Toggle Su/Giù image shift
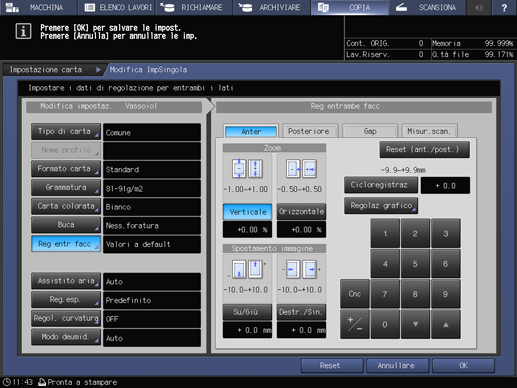 pyautogui.click(x=247, y=312)
